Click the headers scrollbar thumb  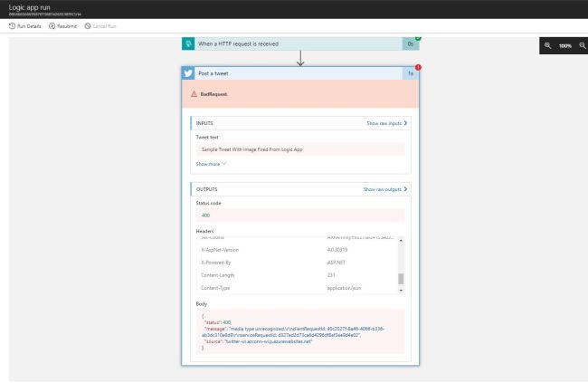[x=401, y=279]
